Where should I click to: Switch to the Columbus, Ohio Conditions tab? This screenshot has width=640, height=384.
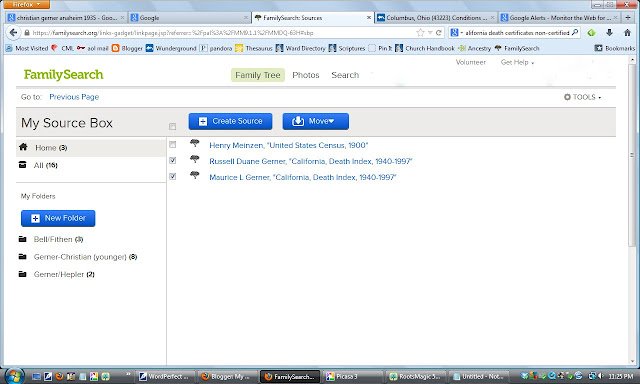(x=436, y=18)
